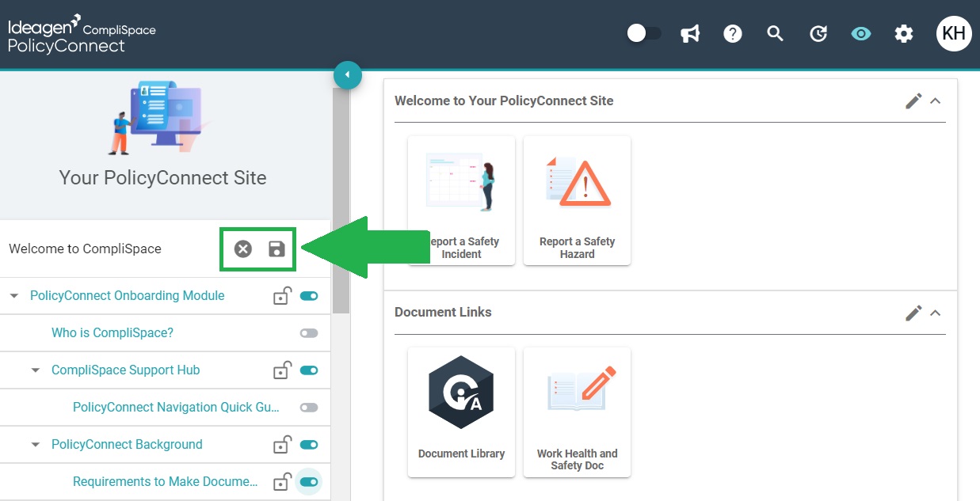Open the Report a Safety Incident tile

point(461,200)
